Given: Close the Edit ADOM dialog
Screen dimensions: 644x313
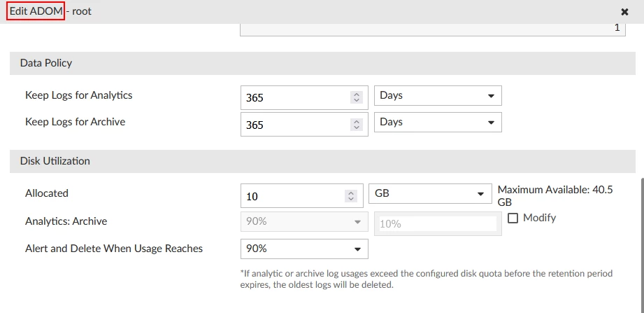Looking at the screenshot, I should 624,12.
